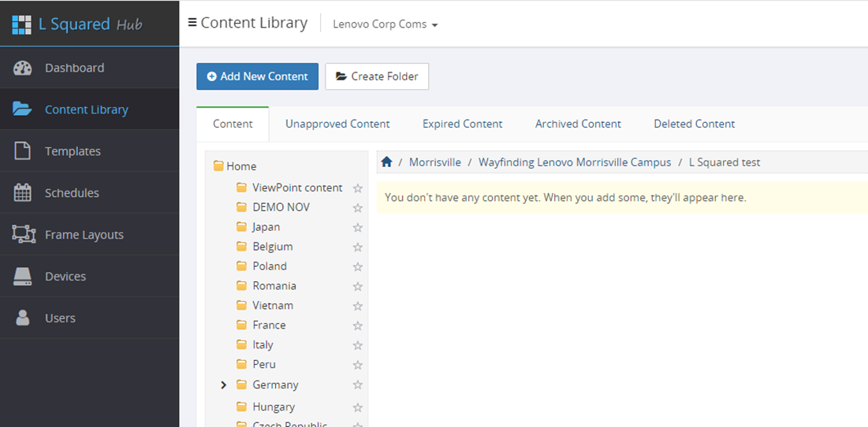Image resolution: width=868 pixels, height=427 pixels.
Task: Click the Templates page icon
Action: tap(22, 151)
